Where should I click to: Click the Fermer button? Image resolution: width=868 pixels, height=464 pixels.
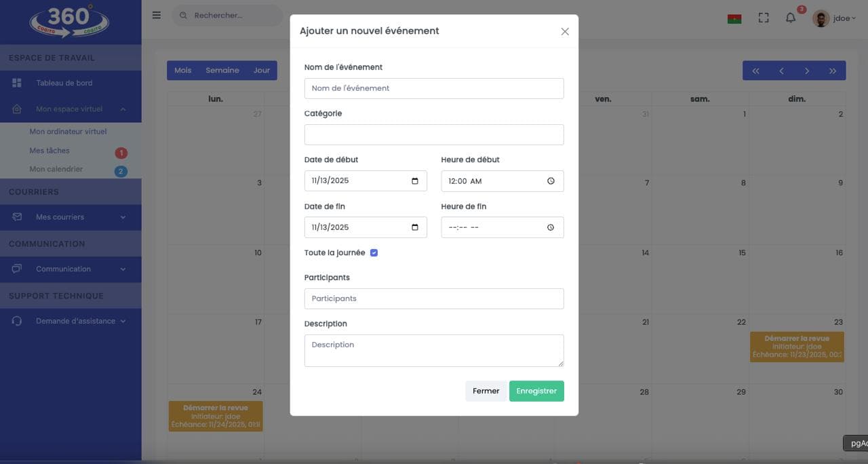[x=486, y=391]
